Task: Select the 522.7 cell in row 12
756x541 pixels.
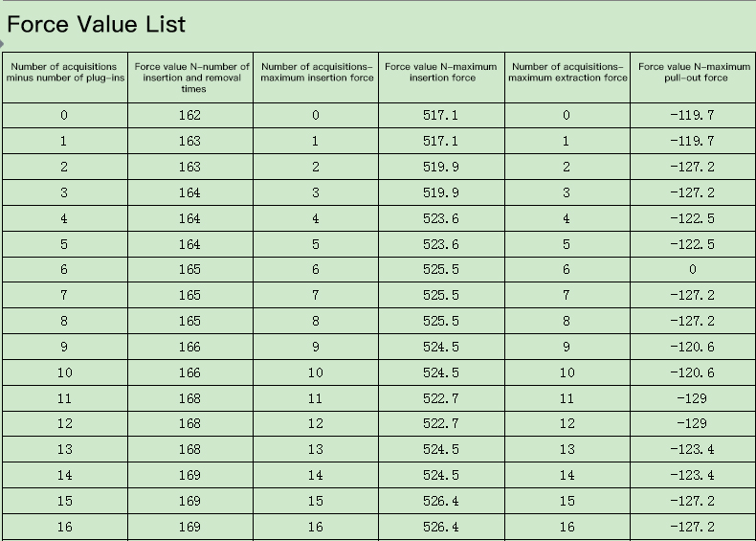Action: coord(442,424)
